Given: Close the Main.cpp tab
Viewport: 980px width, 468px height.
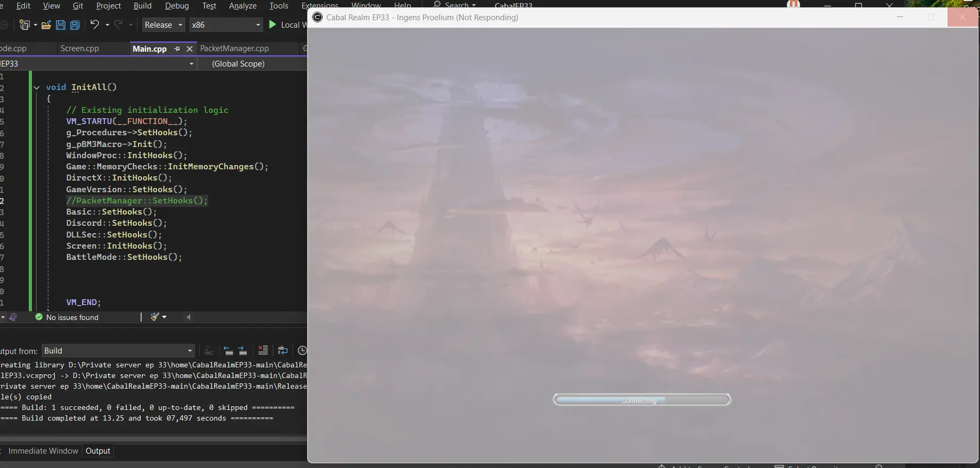Looking at the screenshot, I should [189, 48].
